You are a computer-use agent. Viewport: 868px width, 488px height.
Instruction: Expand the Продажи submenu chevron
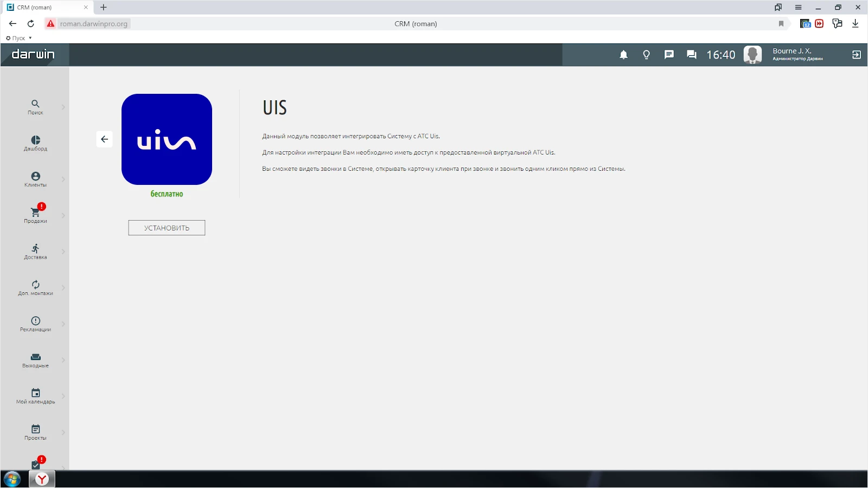[x=63, y=215]
